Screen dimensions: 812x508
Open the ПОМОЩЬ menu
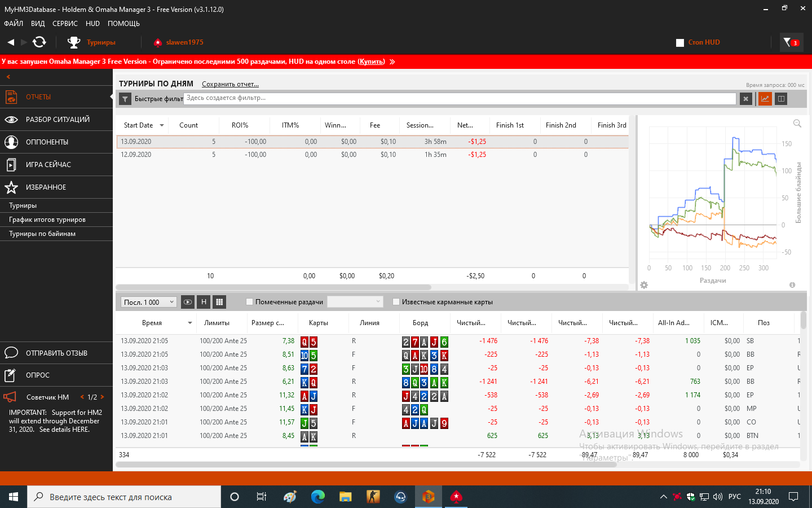123,24
